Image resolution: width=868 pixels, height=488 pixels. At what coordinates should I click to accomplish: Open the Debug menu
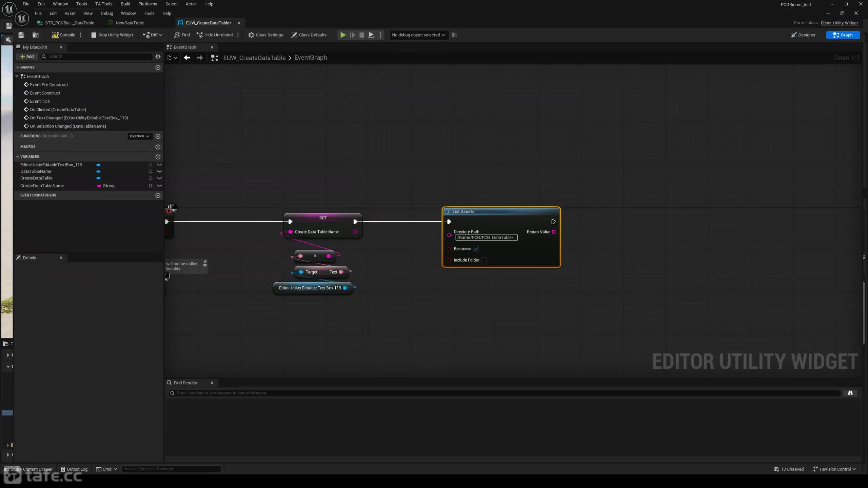[x=107, y=13]
